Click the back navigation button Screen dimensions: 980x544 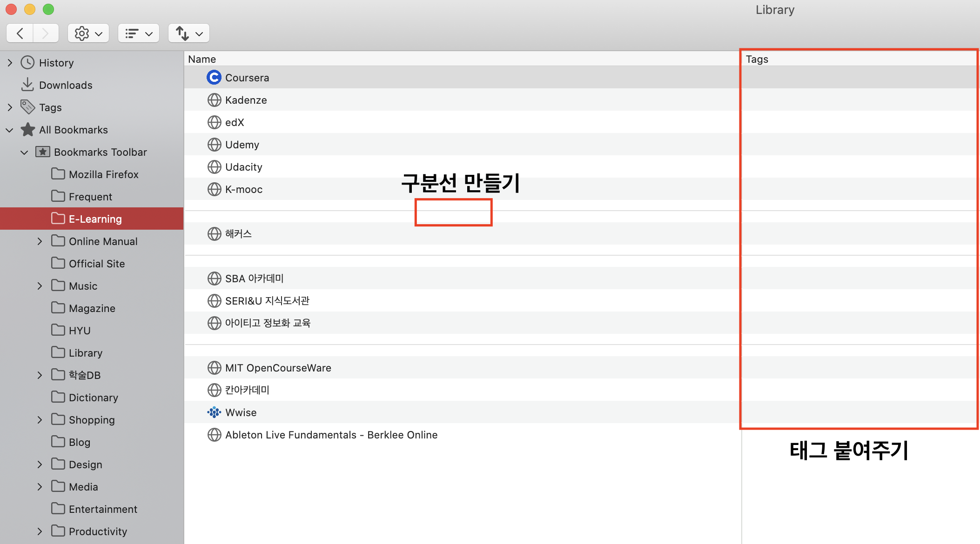[x=20, y=33]
